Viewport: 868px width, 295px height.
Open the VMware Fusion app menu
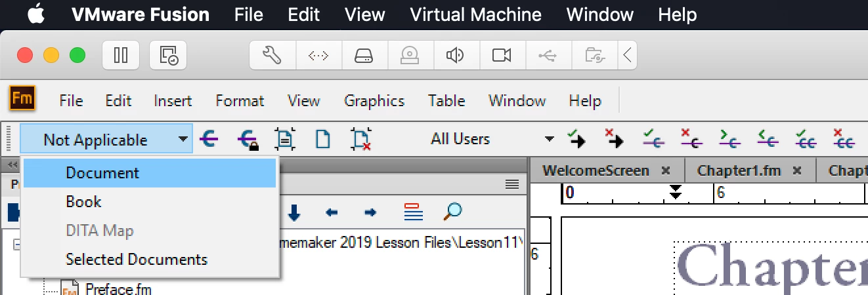141,14
